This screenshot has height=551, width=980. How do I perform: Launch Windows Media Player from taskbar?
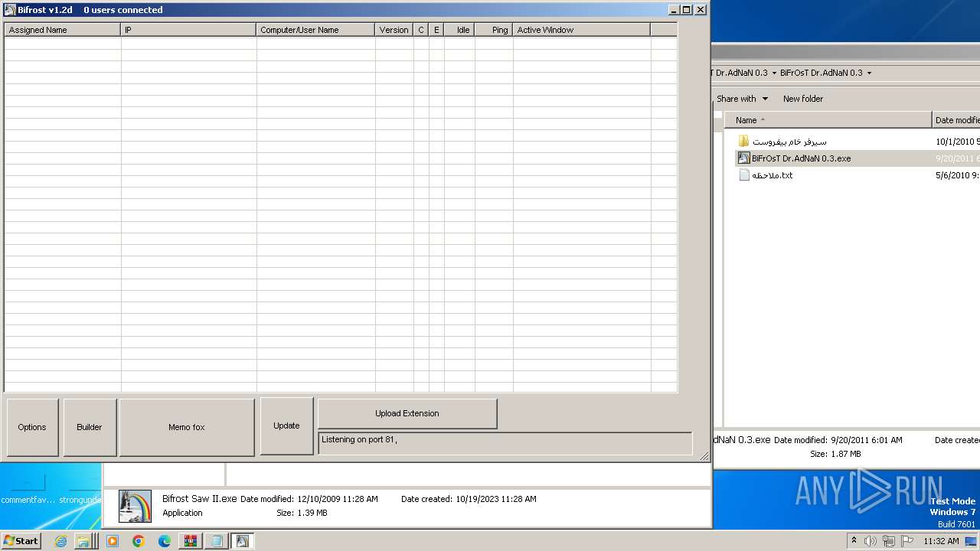tap(113, 541)
